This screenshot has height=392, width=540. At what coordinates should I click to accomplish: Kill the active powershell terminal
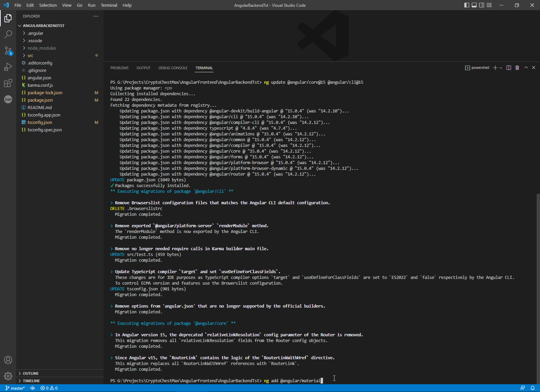(x=517, y=68)
